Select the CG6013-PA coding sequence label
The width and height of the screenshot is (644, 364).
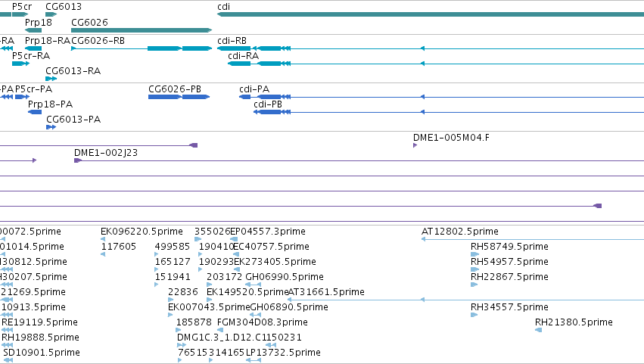[x=73, y=120]
